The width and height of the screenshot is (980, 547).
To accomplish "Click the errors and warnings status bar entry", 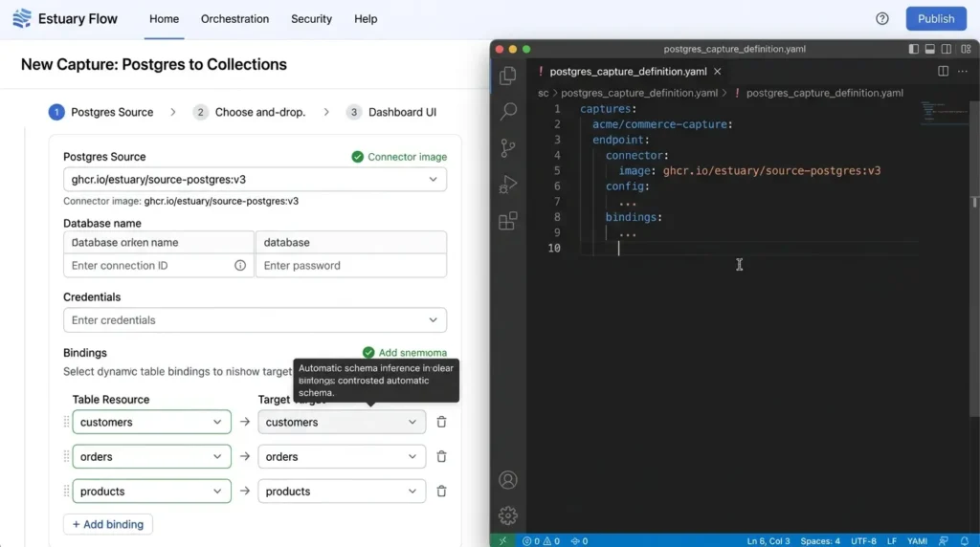I will click(x=542, y=541).
